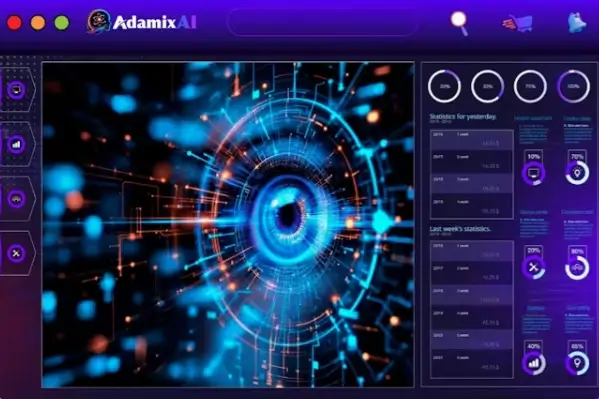599x399 pixels.
Task: Click the 20% crossed tools donut icon
Action: tap(534, 268)
